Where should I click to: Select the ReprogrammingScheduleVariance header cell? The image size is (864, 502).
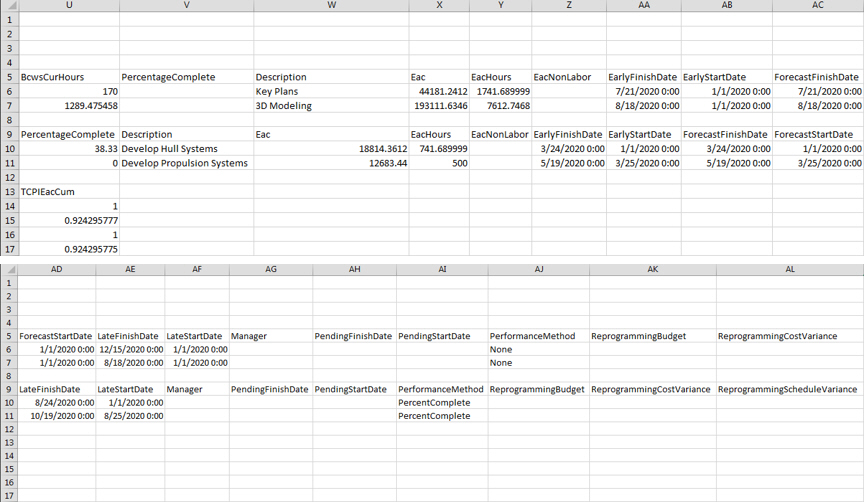tap(788, 389)
